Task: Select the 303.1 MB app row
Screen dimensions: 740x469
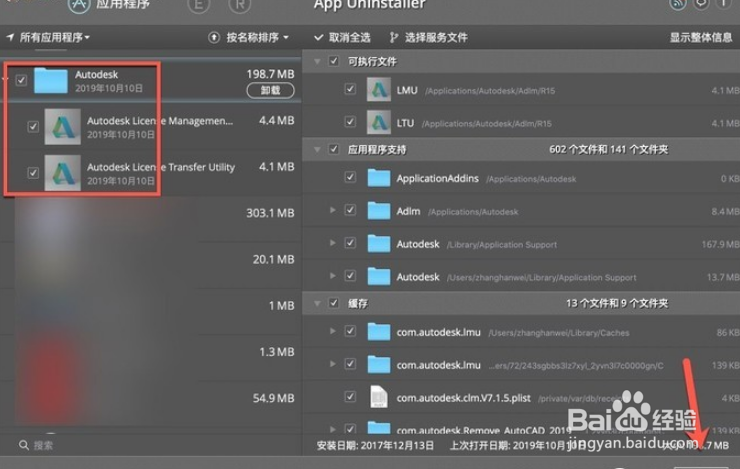Action: pyautogui.click(x=151, y=219)
